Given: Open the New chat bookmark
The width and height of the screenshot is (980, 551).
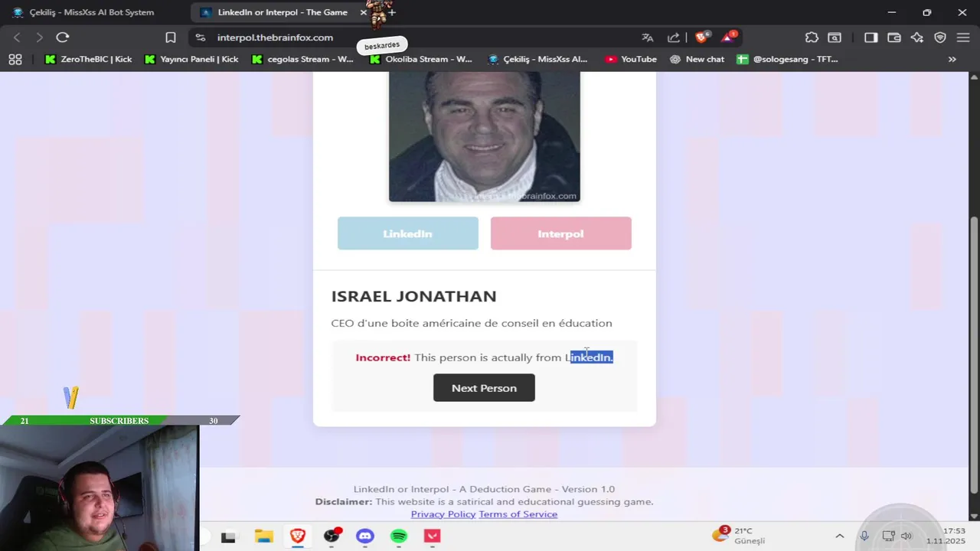Looking at the screenshot, I should (x=697, y=59).
